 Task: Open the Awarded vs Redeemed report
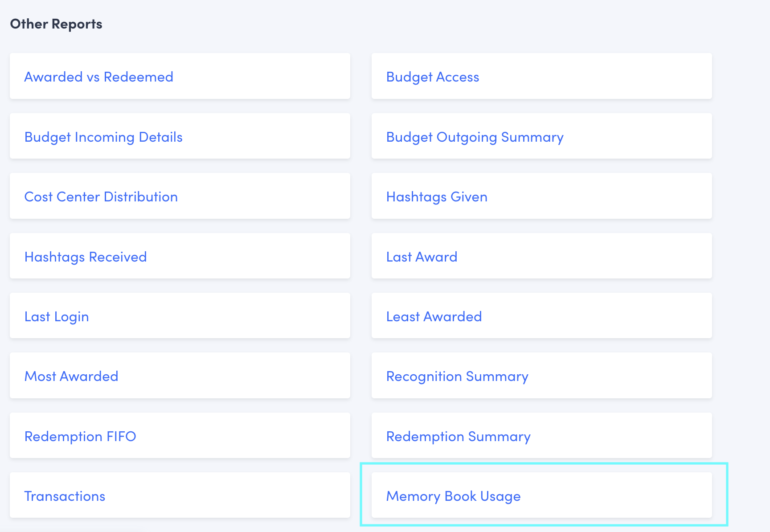click(98, 77)
